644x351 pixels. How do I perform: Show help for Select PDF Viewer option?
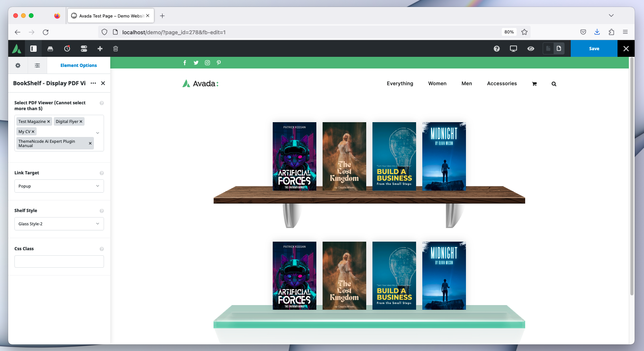102,103
